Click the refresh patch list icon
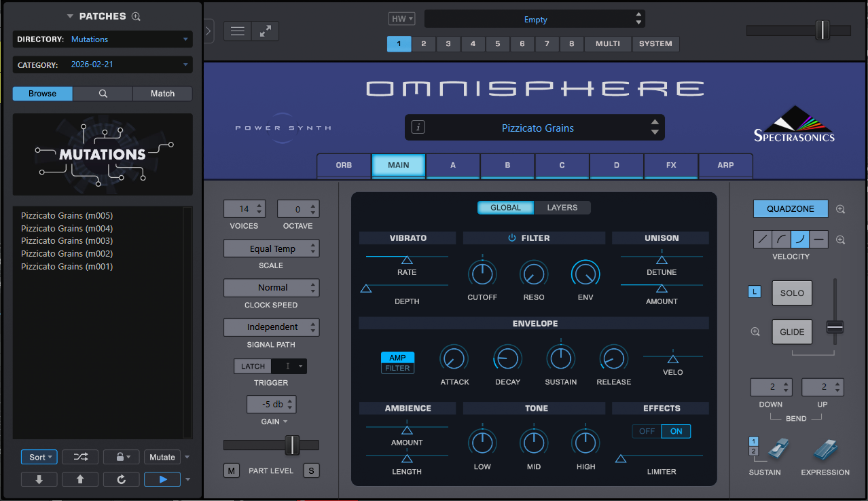The image size is (868, 501). [x=121, y=479]
